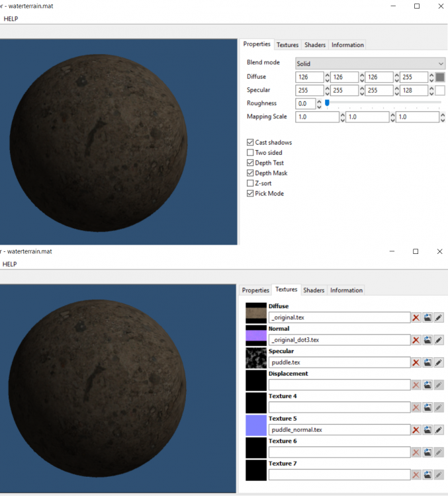Viewport: 448px width, 496px height.
Task: Edit the Texture 5 puddle_normal.tex
Action: point(439,430)
